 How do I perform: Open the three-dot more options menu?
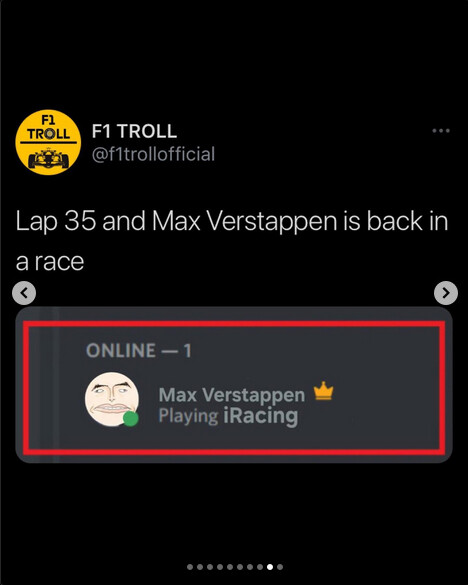point(441,131)
